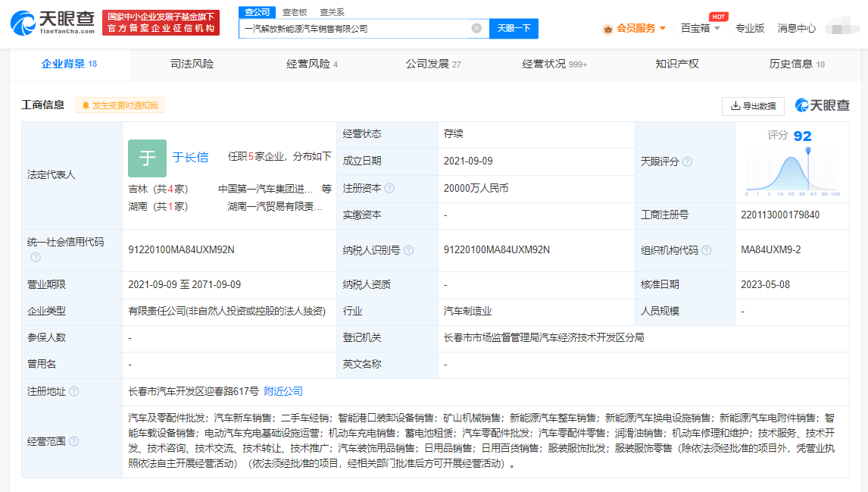
Task: Click the crown icon beside 会员服务
Action: [607, 29]
